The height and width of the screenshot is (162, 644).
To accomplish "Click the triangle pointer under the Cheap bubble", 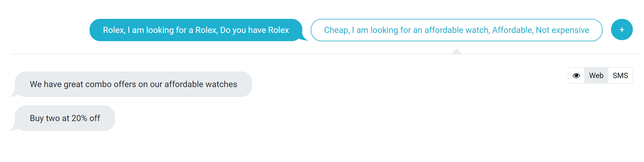I will tap(456, 52).
